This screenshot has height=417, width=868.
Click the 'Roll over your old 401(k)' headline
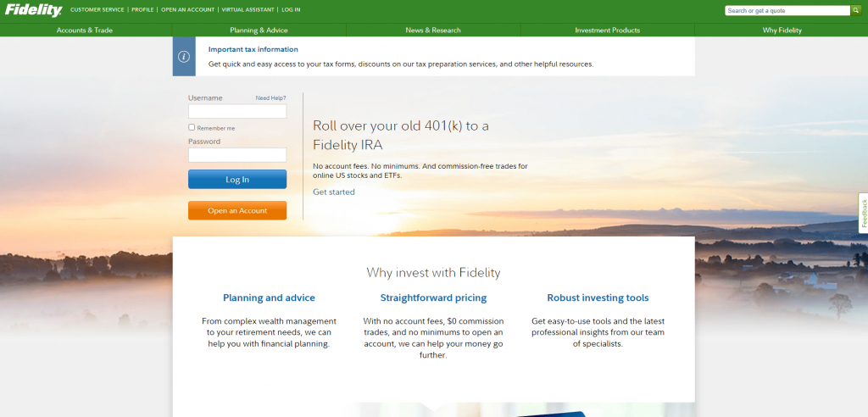(x=401, y=135)
